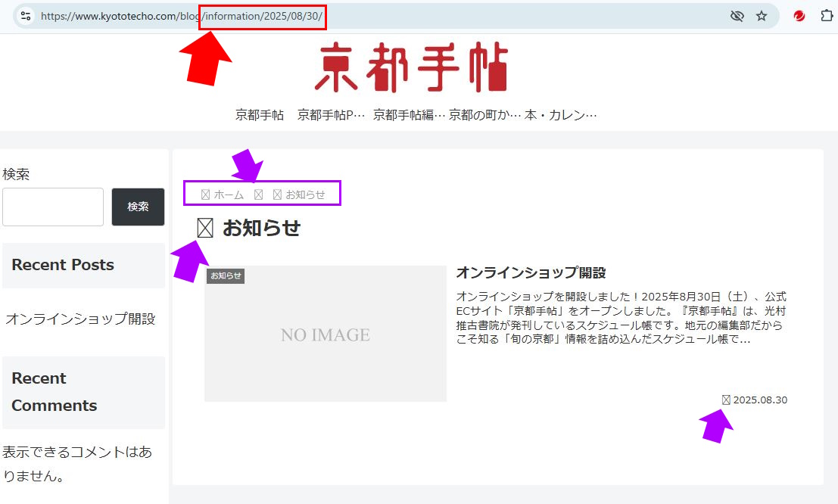Screen dimensions: 838x504
Task: Click the site information icon in address bar
Action: (25, 16)
